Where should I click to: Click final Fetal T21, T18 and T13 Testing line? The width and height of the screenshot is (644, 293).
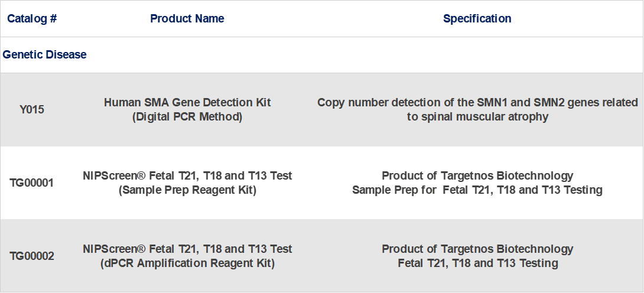click(477, 263)
